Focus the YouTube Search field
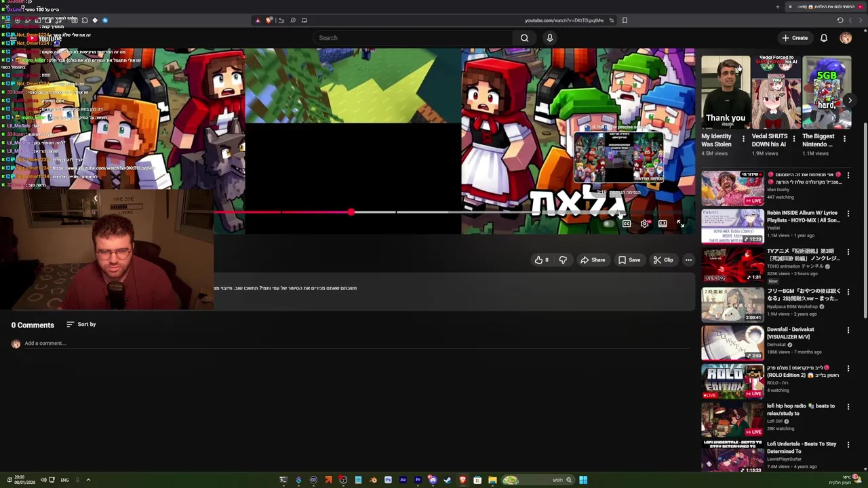 tap(414, 38)
